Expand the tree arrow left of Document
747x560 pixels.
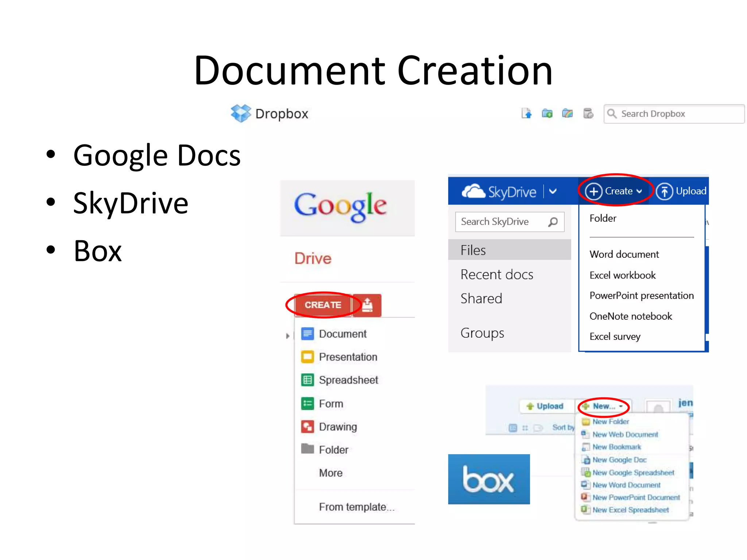[x=287, y=336]
